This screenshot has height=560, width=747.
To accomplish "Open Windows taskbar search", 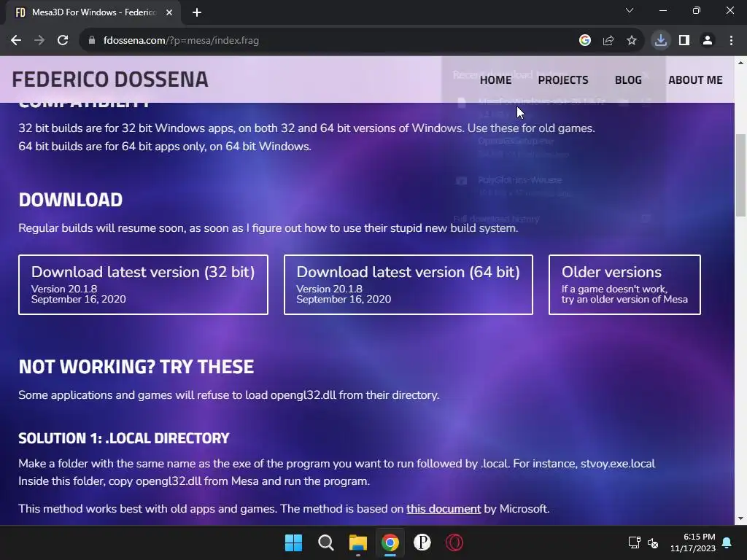I will tap(326, 542).
